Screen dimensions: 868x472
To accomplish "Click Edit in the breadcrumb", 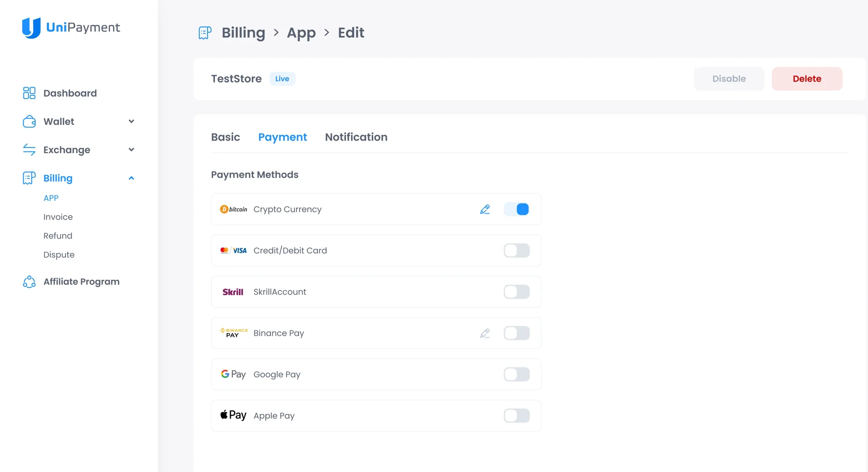I will (351, 33).
